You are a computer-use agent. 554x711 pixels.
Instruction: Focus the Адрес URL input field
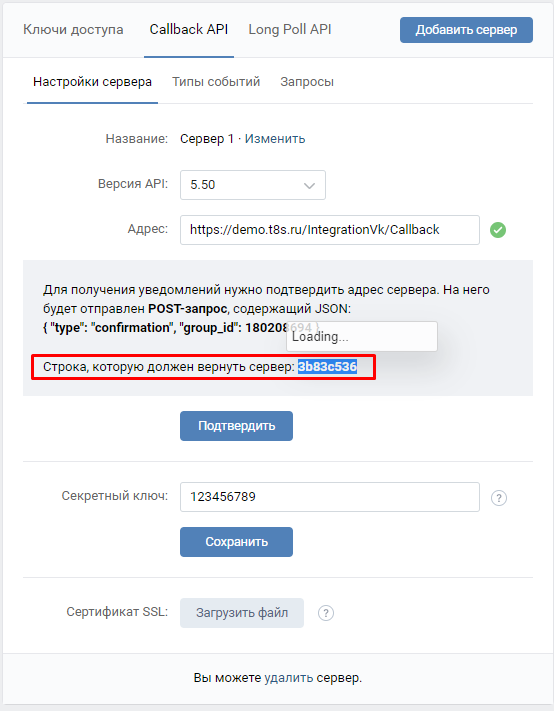(x=330, y=230)
